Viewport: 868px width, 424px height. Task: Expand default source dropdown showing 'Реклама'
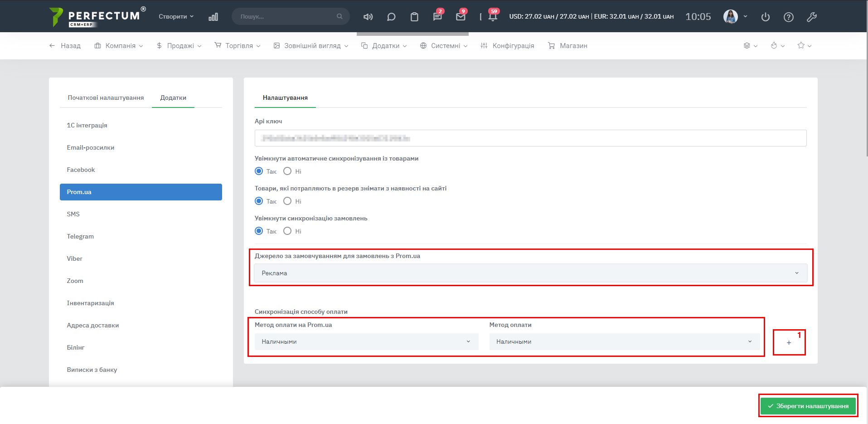[530, 273]
